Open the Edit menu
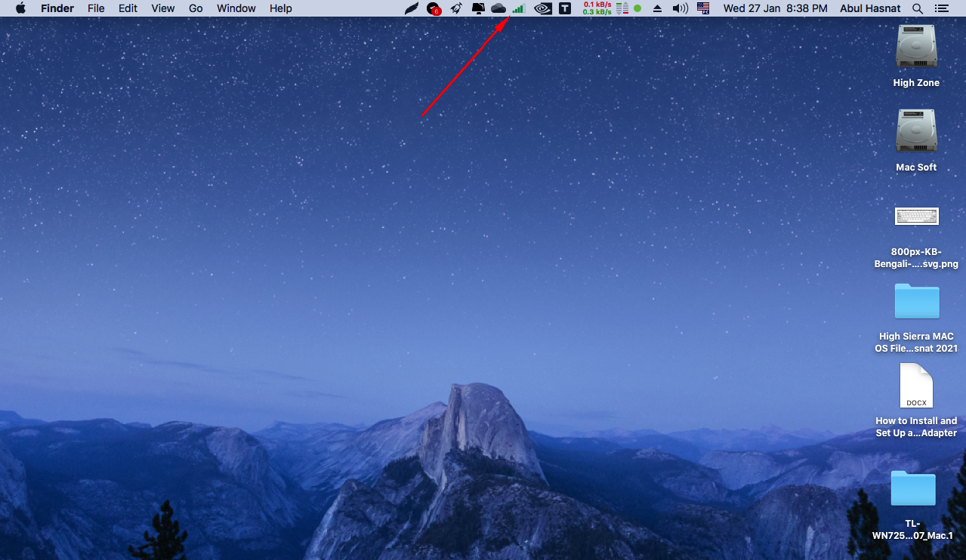The height and width of the screenshot is (560, 966). [128, 8]
